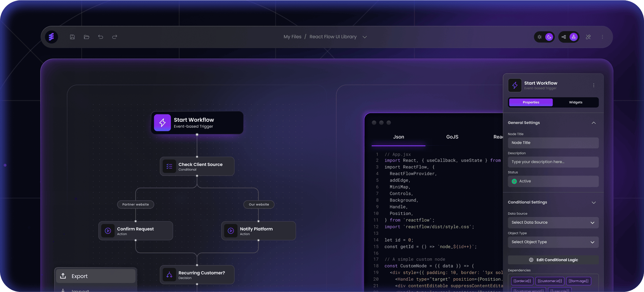Click the checklist icon on Check Client Source
The height and width of the screenshot is (292, 644).
coord(169,166)
